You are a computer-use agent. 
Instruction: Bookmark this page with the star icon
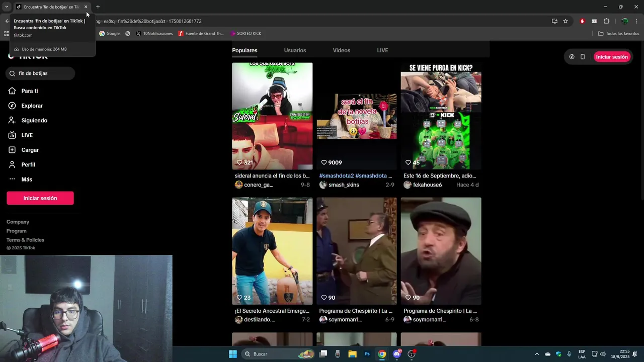(x=566, y=21)
